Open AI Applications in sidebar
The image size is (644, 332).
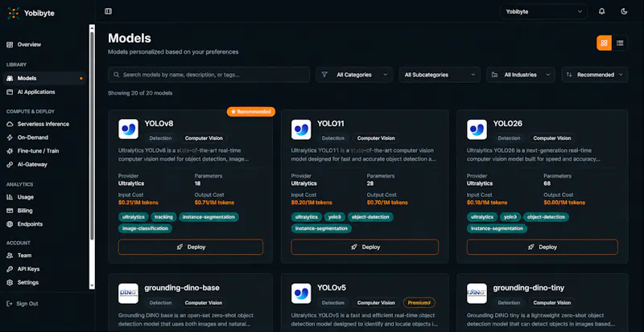36,92
